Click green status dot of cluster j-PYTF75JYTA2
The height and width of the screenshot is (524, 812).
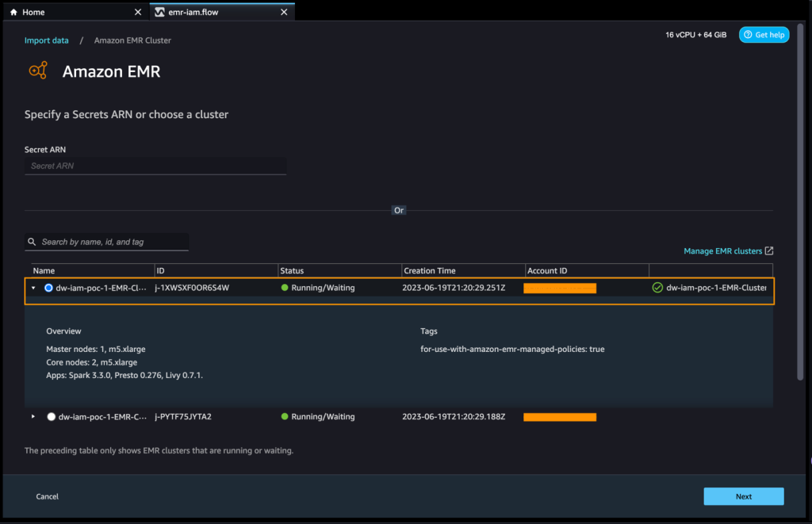pos(285,416)
